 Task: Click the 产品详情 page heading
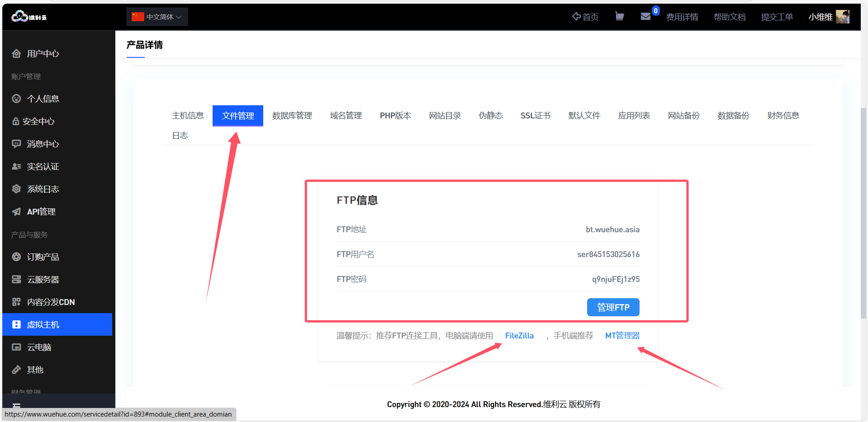click(145, 45)
